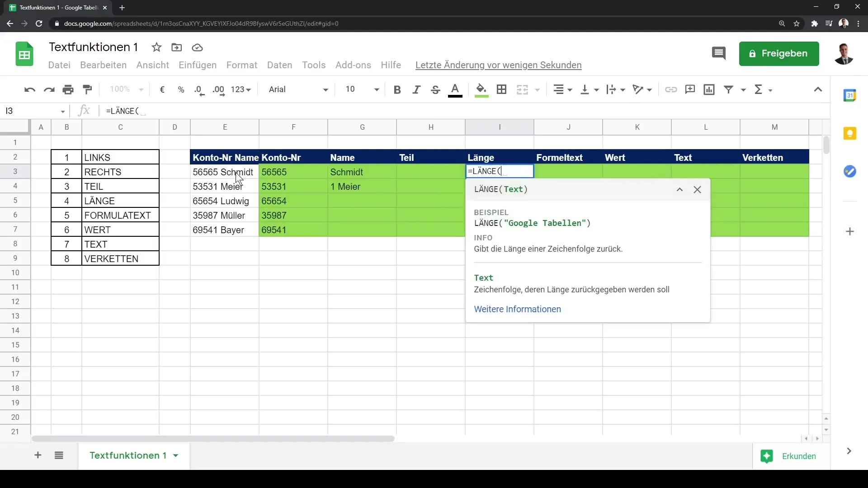Viewport: 868px width, 488px height.
Task: Click the create filter icon
Action: coord(728,89)
